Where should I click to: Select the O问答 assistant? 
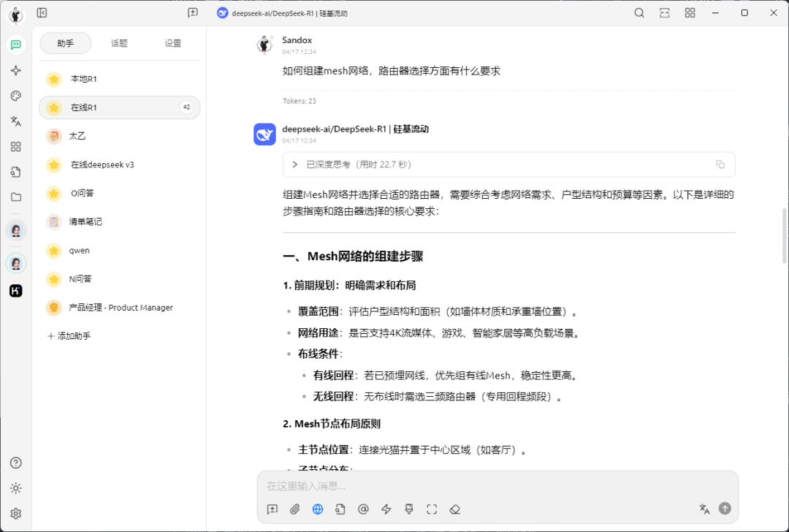coord(119,193)
